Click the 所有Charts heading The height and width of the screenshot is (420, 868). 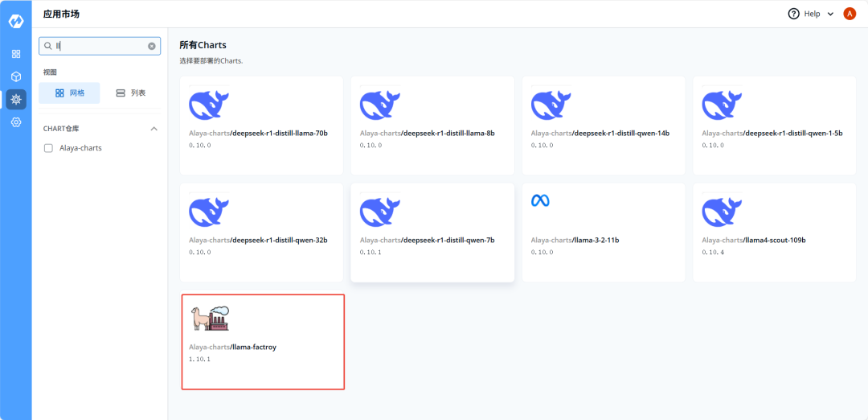203,45
